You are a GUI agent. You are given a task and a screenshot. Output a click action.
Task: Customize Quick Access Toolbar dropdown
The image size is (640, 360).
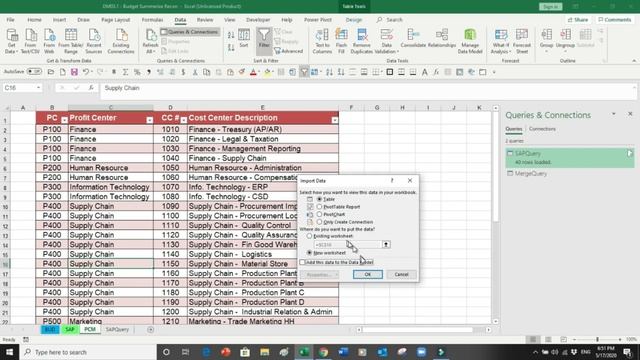pos(494,72)
